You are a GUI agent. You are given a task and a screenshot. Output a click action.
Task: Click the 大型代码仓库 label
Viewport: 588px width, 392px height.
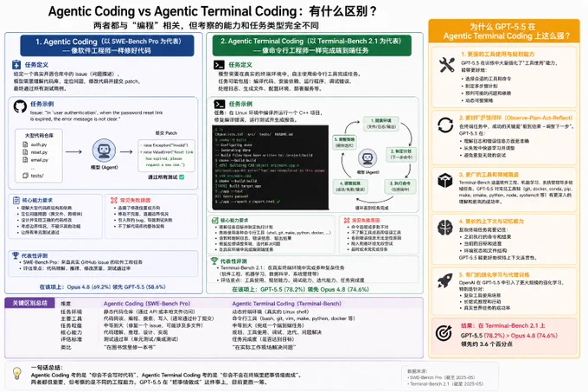click(x=39, y=135)
